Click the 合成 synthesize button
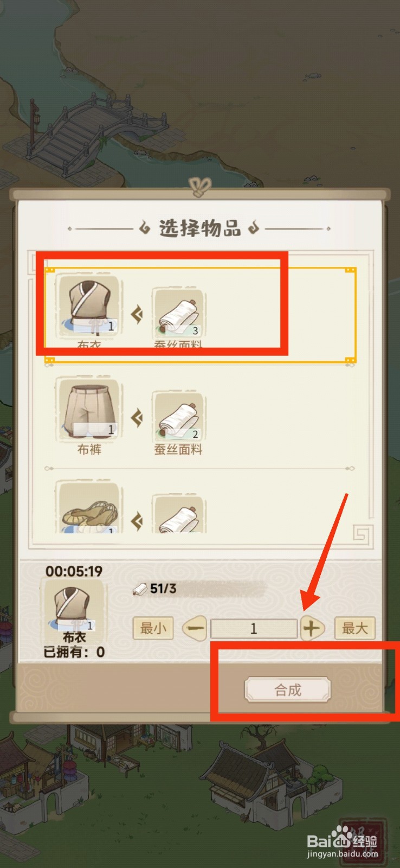Image resolution: width=400 pixels, height=868 pixels. [x=287, y=690]
